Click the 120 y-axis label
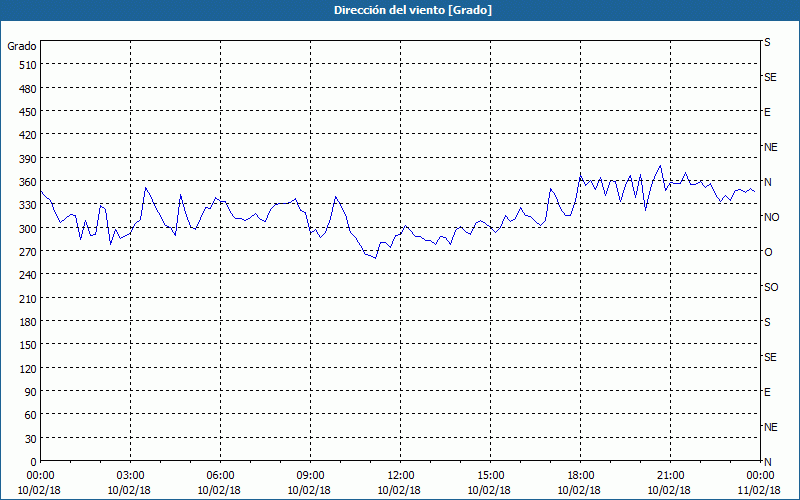 click(x=28, y=368)
